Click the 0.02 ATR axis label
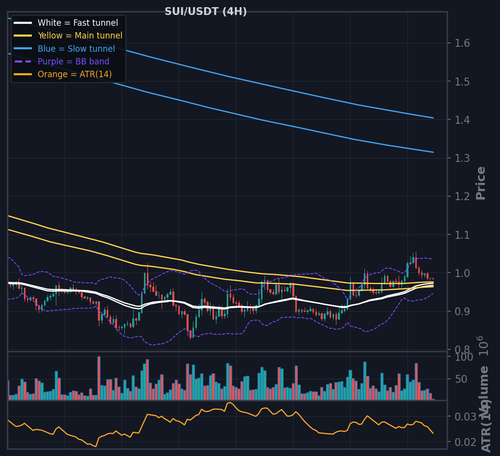This screenshot has width=500, height=456. [x=465, y=442]
